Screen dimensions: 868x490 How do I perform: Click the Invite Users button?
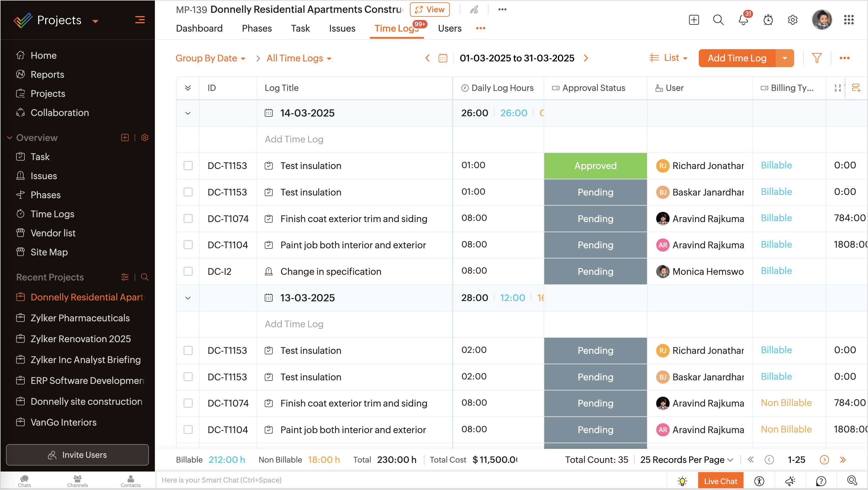coord(77,455)
